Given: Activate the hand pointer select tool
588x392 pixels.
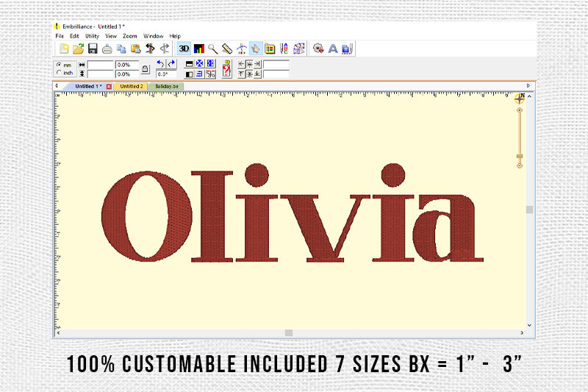Looking at the screenshot, I should pyautogui.click(x=256, y=49).
